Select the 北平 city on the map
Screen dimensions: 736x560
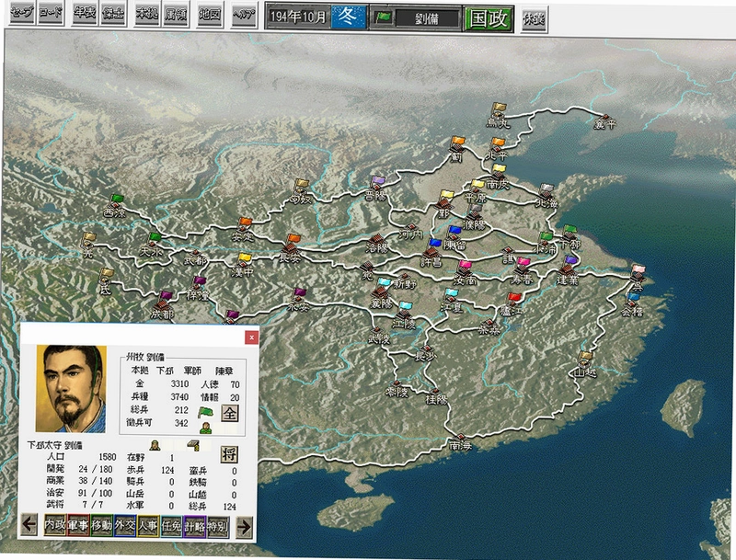(497, 149)
